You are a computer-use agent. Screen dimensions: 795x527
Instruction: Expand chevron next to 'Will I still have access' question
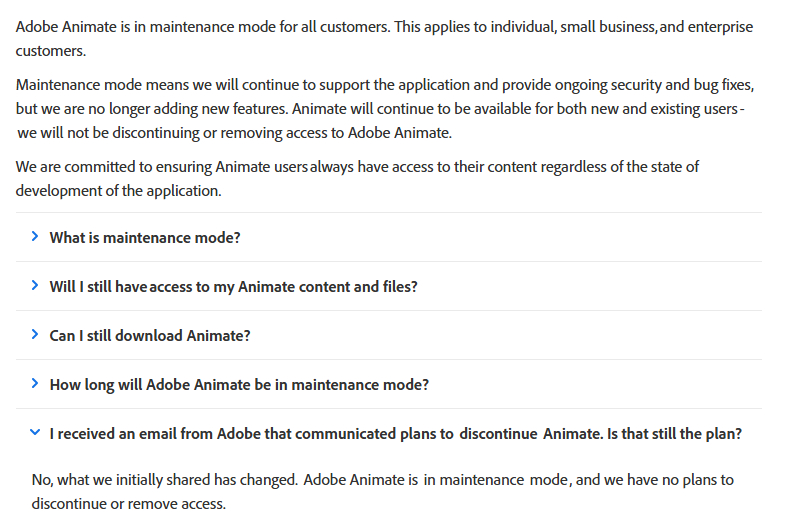pos(35,286)
